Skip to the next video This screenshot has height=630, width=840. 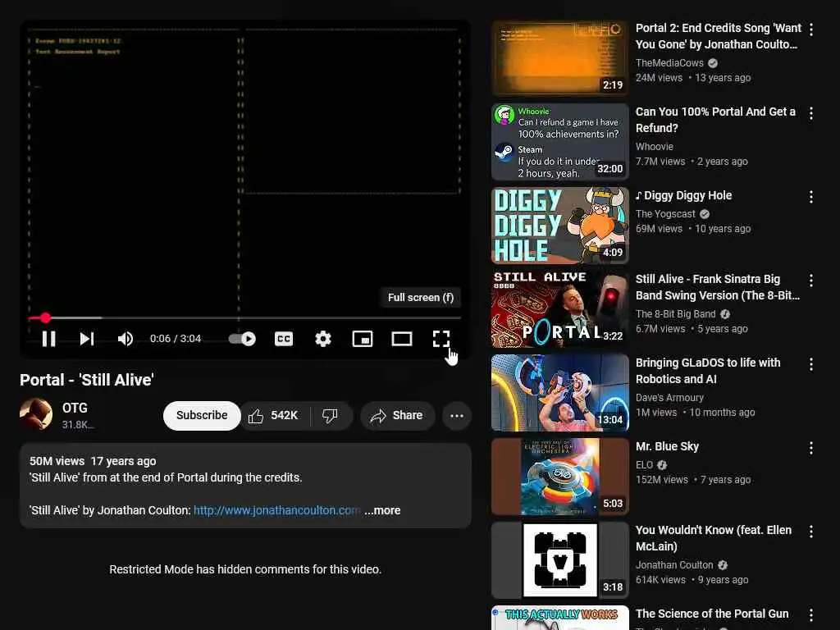click(87, 339)
